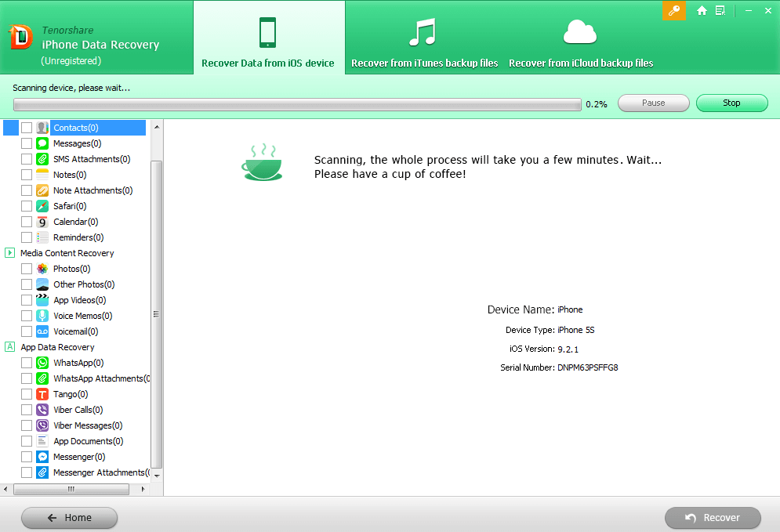The height and width of the screenshot is (532, 780).
Task: Click the Tango icon
Action: click(x=42, y=394)
